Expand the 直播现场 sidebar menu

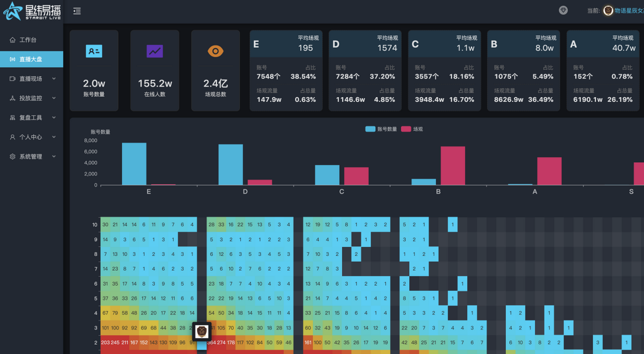coord(32,78)
